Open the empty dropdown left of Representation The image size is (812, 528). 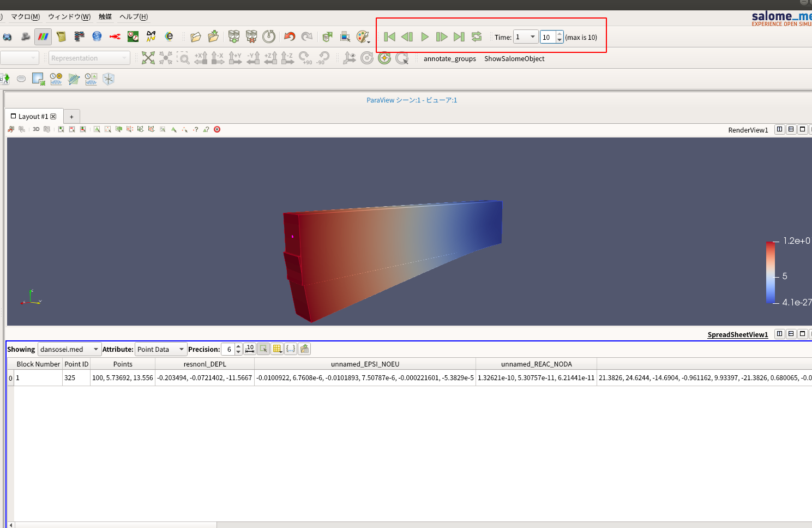pos(20,58)
